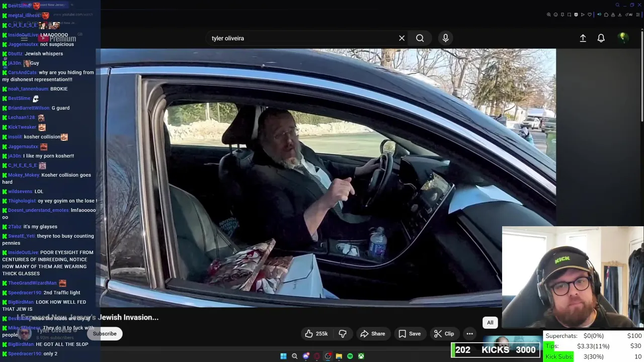
Task: Click chat message 'HE GOT ALL THE SLOP'
Action: pyautogui.click(x=62, y=344)
